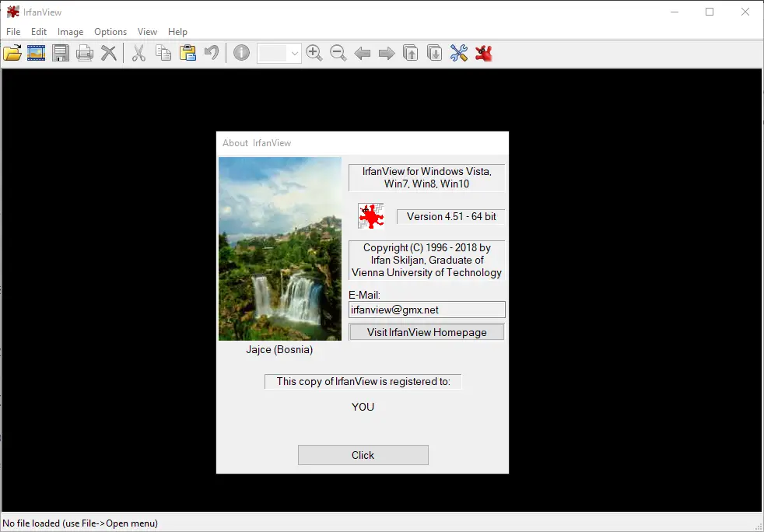
Task: Open settings via wrench and screwdriver icon
Action: [x=459, y=53]
